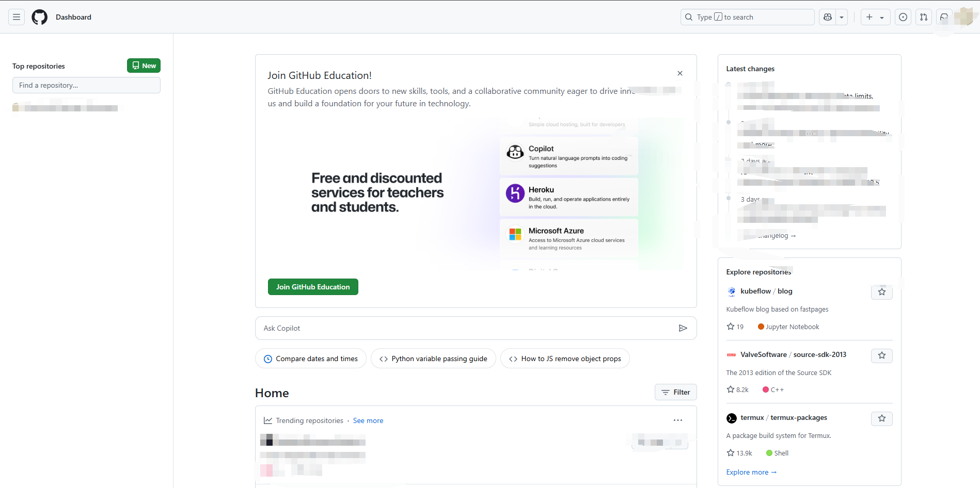The height and width of the screenshot is (488, 980).
Task: Open Copilot chat icon in header
Action: click(x=828, y=17)
